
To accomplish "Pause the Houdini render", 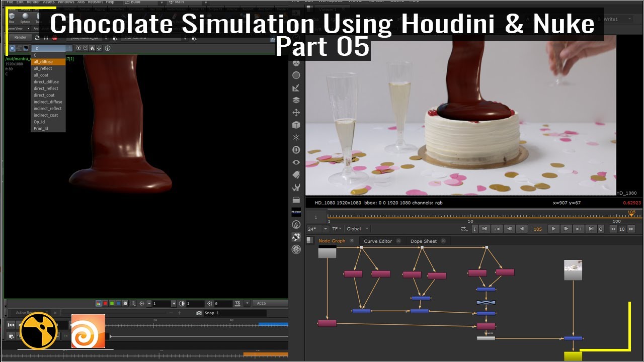I will pyautogui.click(x=46, y=38).
